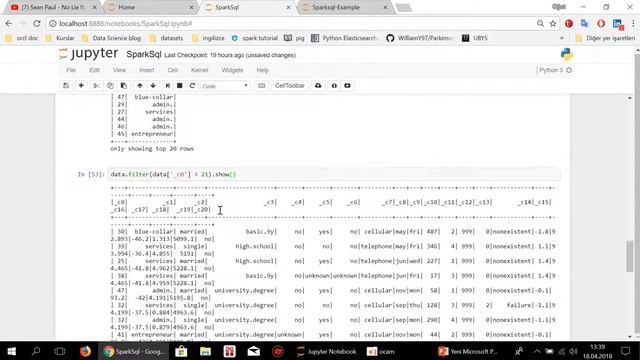Click the notebook vertical scrollbar thumb
This screenshot has width=640, height=360.
[x=630, y=256]
